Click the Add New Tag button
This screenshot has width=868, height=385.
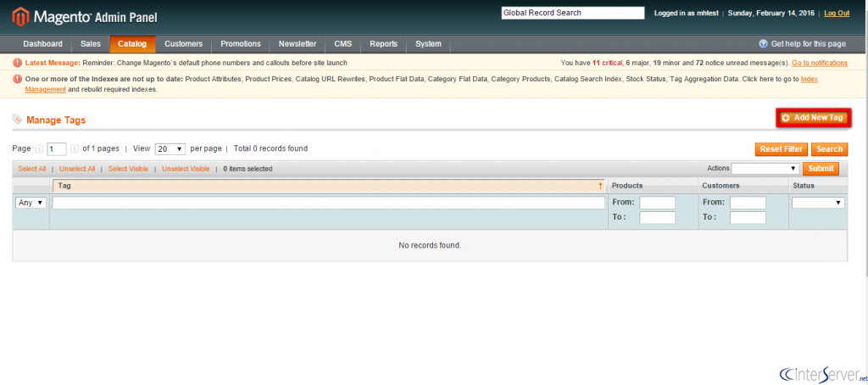tap(813, 118)
